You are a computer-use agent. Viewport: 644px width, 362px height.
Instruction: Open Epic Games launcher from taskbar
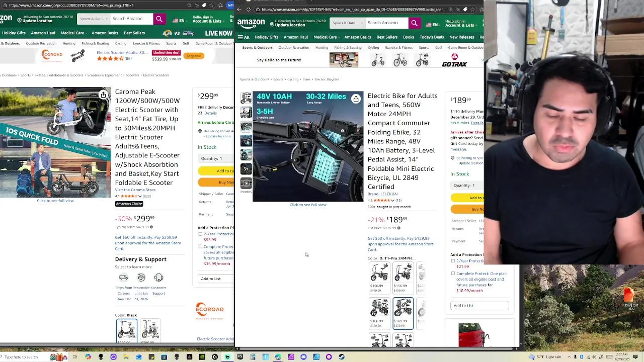pyautogui.click(x=240, y=357)
